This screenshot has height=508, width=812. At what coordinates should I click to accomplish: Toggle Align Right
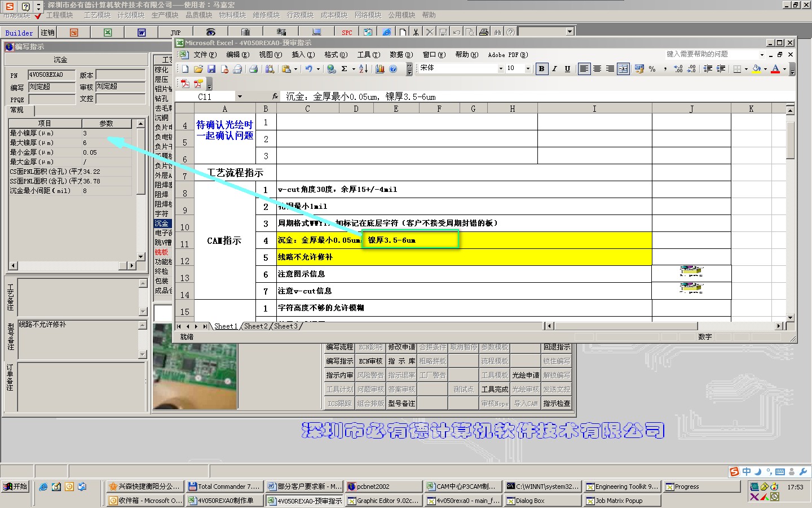point(610,69)
